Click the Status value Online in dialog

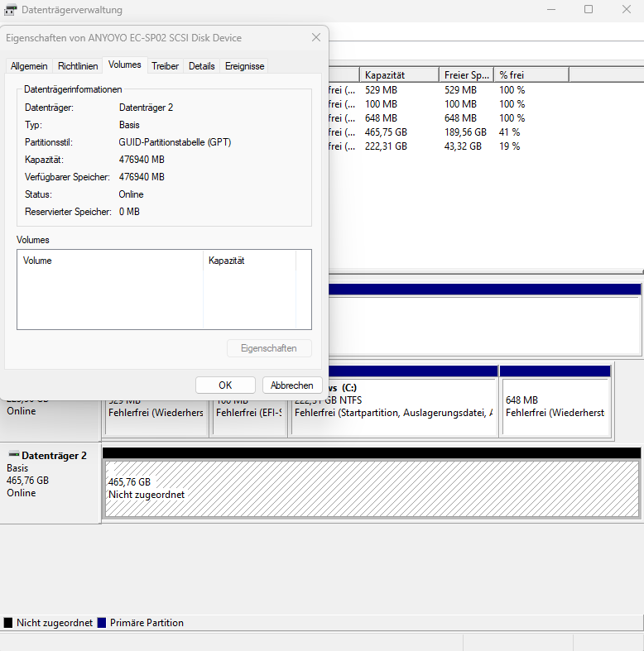tap(131, 194)
